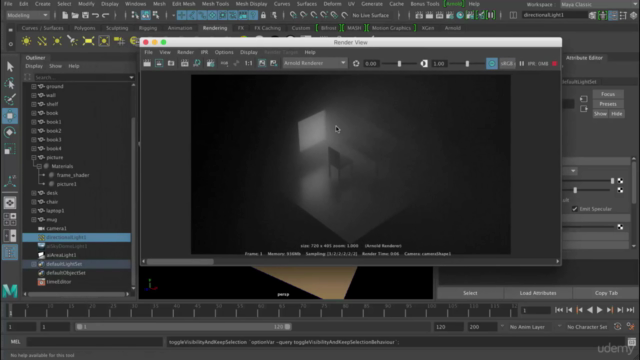
Task: Adjust the exposure slider in Render View
Action: click(399, 64)
